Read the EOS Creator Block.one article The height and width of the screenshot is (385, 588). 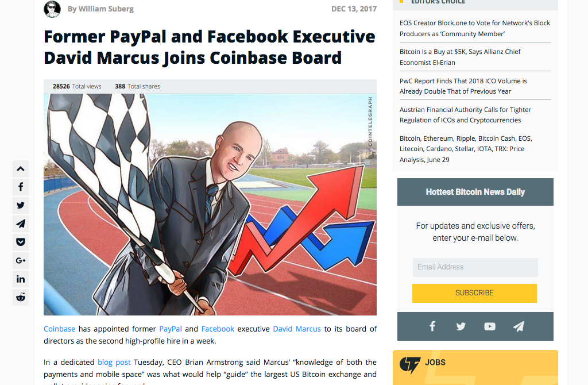click(475, 29)
